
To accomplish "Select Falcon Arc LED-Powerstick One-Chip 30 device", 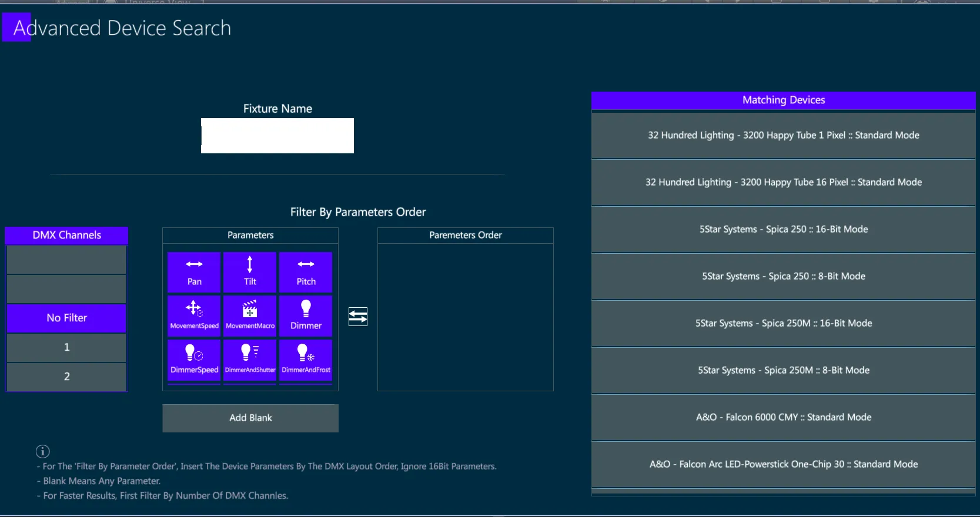I will coord(784,464).
